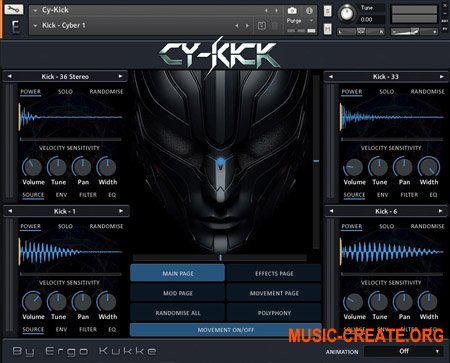This screenshot has width=450, height=363.
Task: Expand the Cy-Kick instrument name dropdown
Action: 35,11
